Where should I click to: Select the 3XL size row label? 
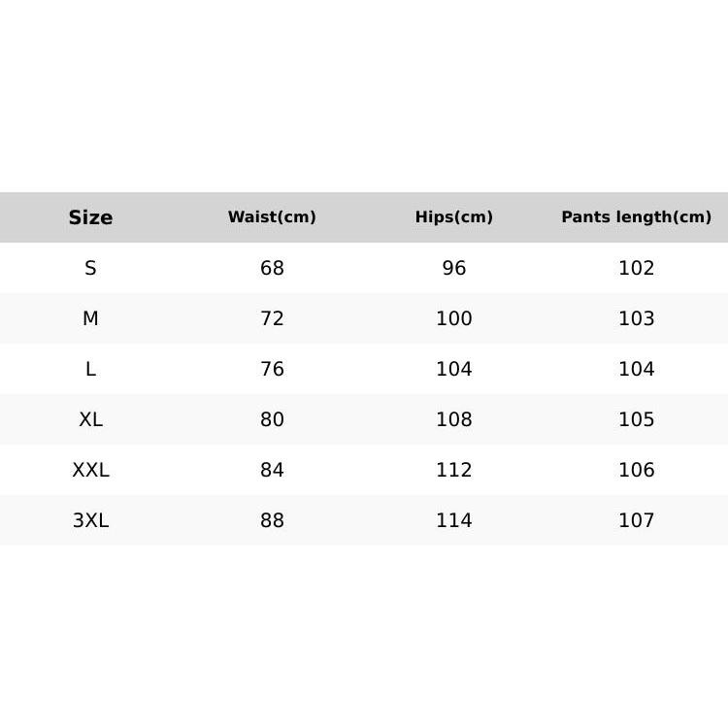90,520
